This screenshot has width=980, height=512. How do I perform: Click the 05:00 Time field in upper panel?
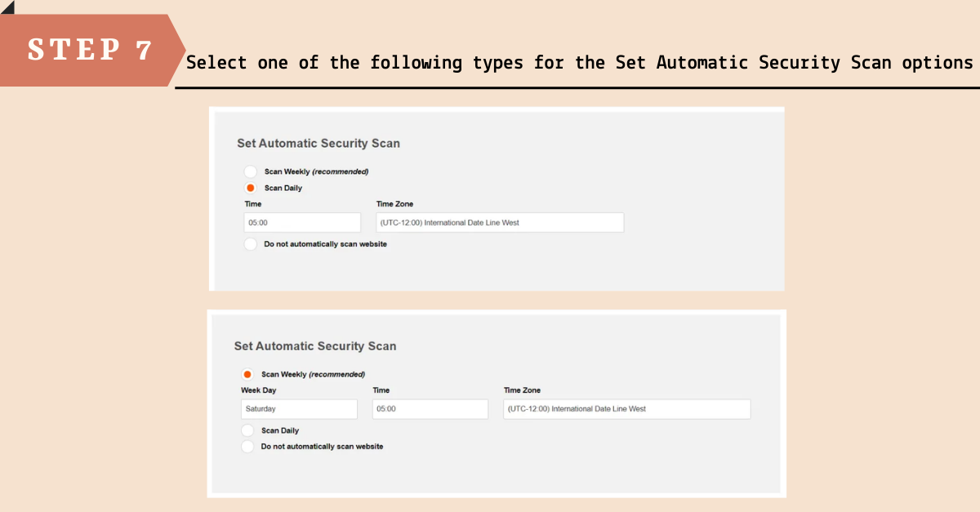pos(302,222)
